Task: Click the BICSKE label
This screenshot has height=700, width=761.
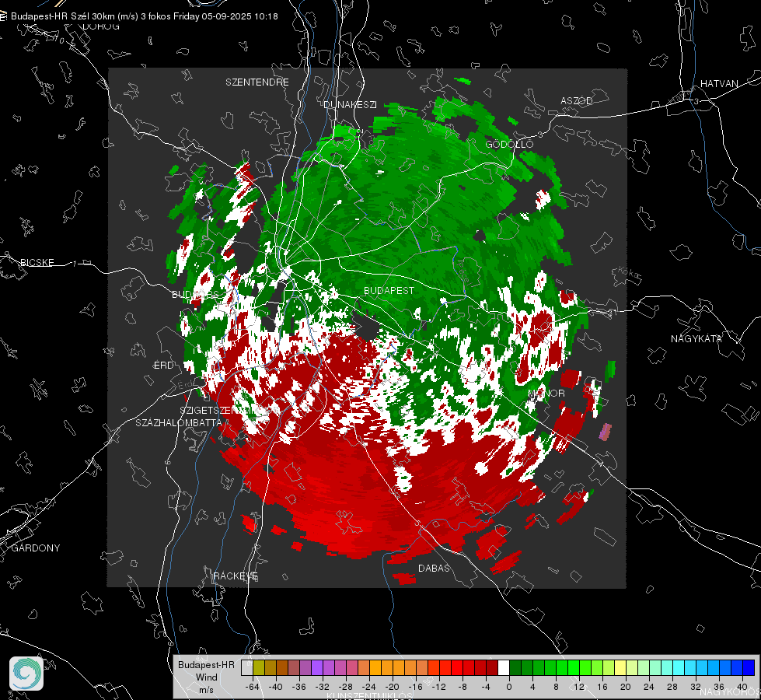Action: click(37, 262)
